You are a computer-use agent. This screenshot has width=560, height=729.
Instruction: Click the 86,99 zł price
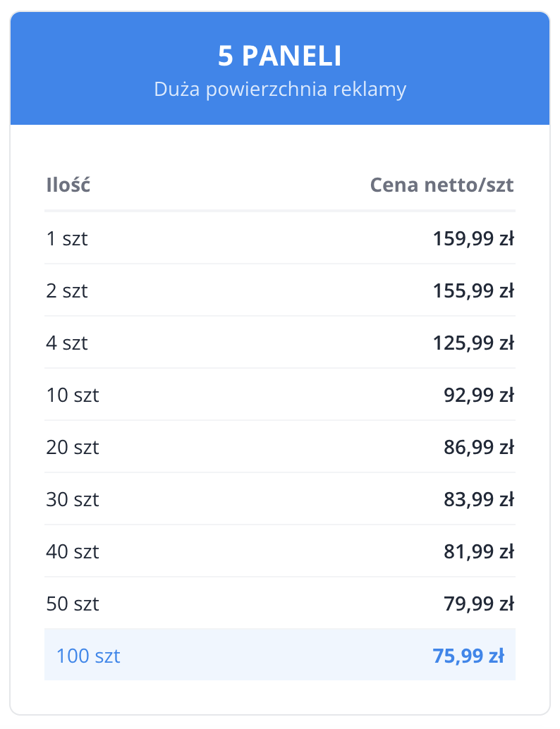tap(478, 448)
